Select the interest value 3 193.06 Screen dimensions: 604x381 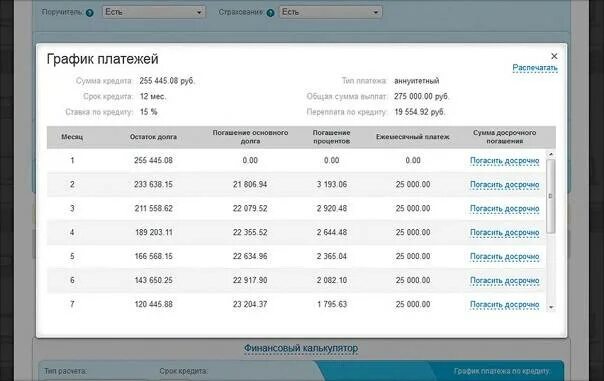point(332,185)
